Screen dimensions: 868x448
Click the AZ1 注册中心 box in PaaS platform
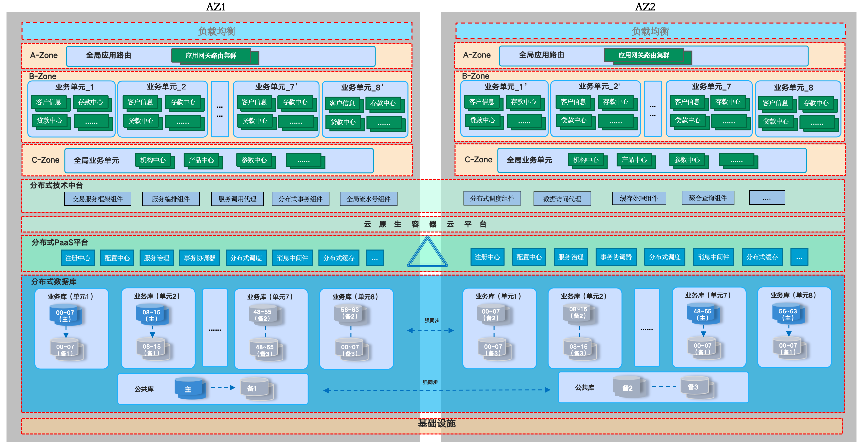pyautogui.click(x=78, y=258)
